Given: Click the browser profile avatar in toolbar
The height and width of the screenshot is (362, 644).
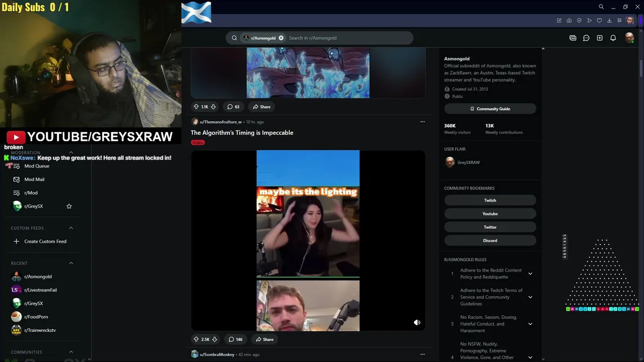Looking at the screenshot, I should 630,21.
